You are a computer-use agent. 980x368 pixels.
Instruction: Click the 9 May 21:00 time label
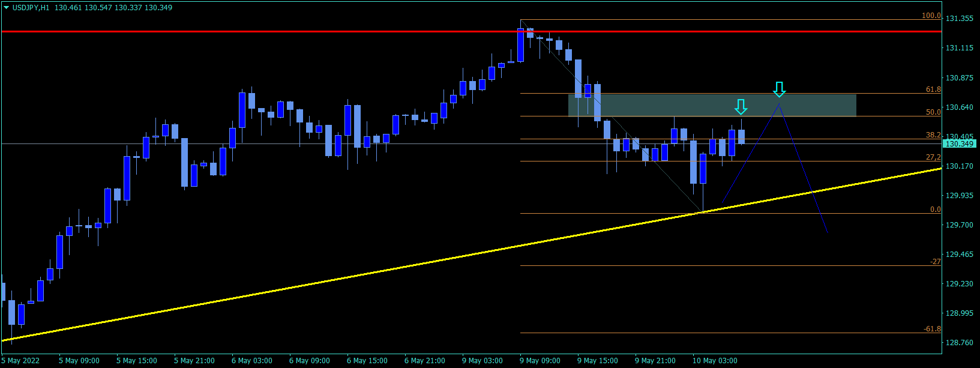pos(655,361)
